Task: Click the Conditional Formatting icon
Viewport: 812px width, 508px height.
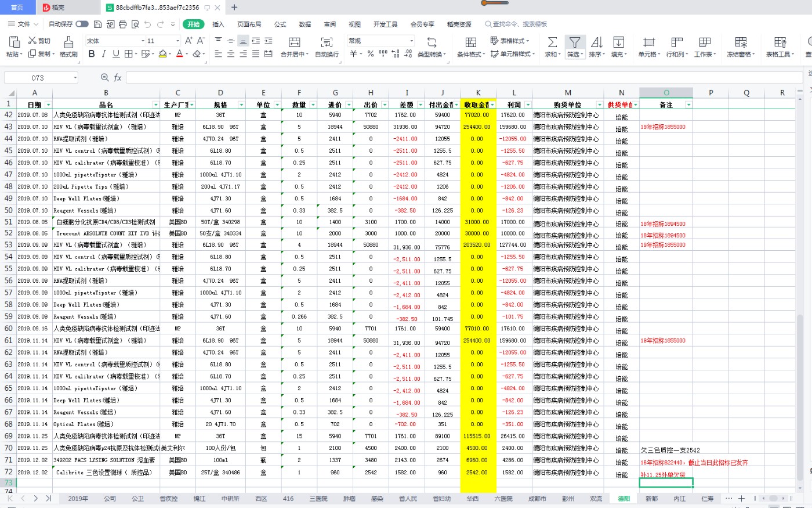Action: tap(470, 42)
